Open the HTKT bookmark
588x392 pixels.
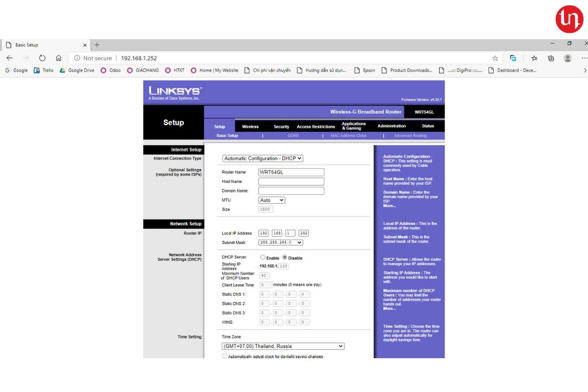click(x=175, y=70)
